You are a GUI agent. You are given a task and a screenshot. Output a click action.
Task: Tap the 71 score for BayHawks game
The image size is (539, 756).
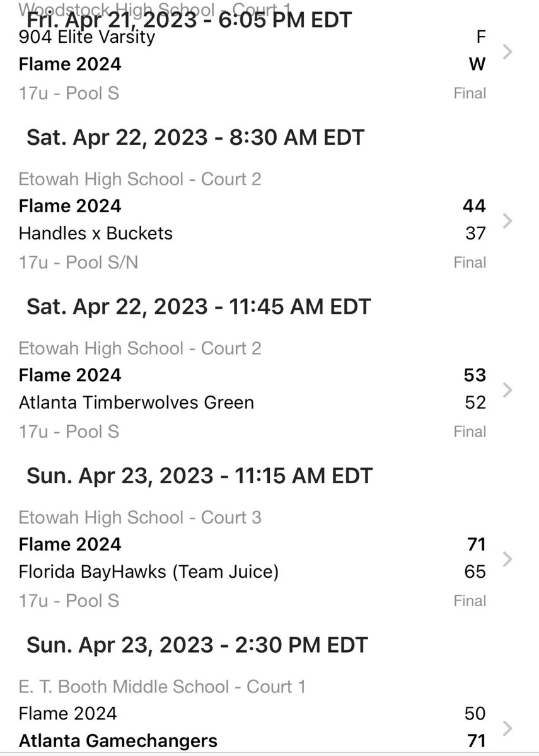click(474, 545)
